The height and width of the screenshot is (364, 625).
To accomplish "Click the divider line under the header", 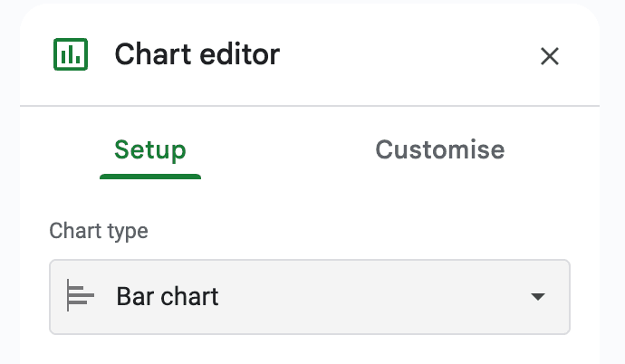I will pyautogui.click(x=309, y=107).
